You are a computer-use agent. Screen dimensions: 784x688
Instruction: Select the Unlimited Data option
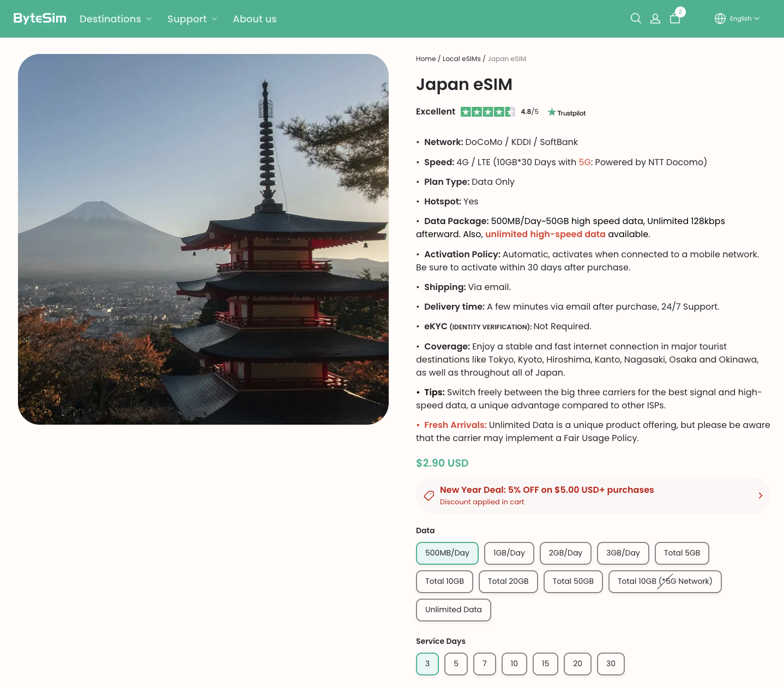pyautogui.click(x=453, y=609)
